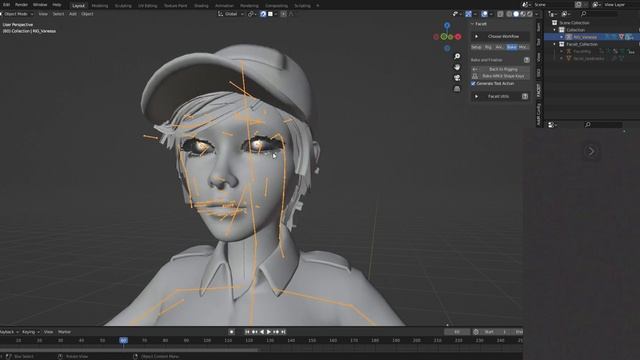The image size is (640, 360).
Task: Click the proportional editing icon in header
Action: click(x=283, y=14)
